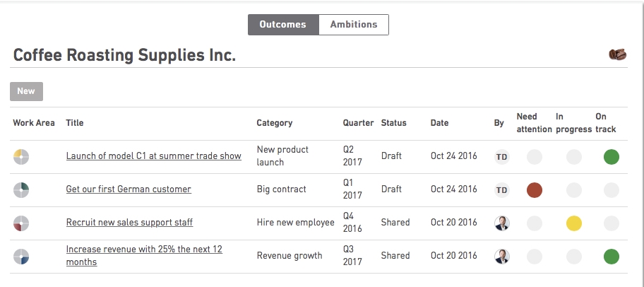Viewport: 644px width, 287px height.
Task: Click author photo in Increase revenue row
Action: (501, 257)
